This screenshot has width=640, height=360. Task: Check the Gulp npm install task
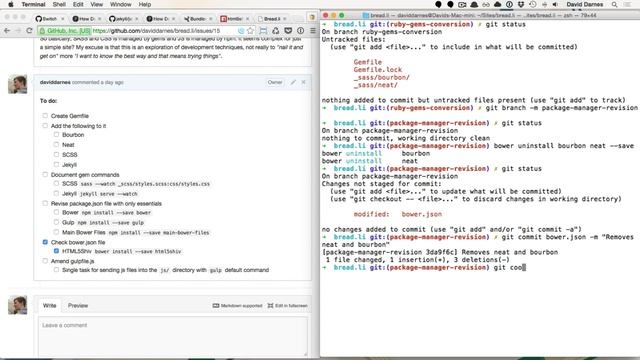56,222
